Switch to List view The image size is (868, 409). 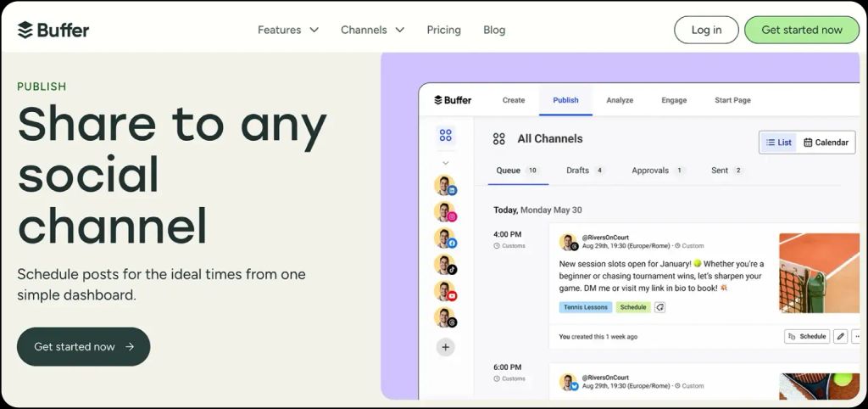point(778,143)
